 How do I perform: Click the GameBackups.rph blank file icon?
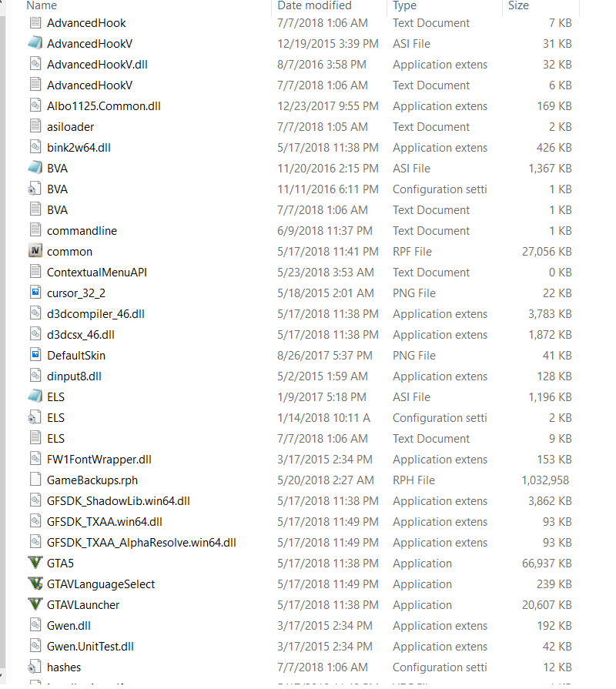pos(35,480)
